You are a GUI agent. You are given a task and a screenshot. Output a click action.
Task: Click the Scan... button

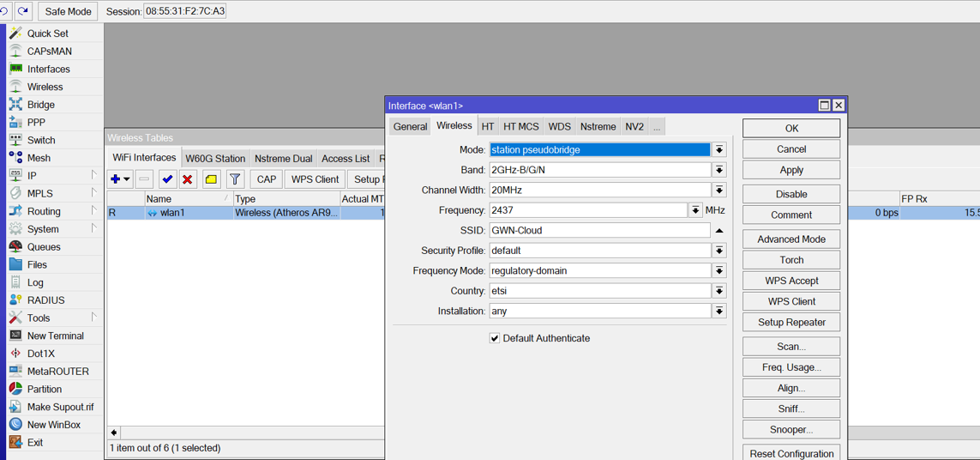click(791, 346)
